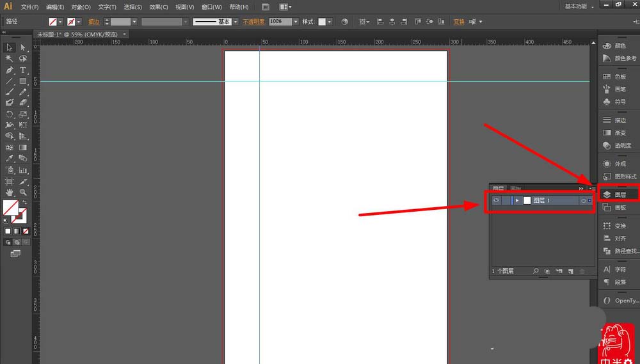Open the 窗口(W) menu
Screen dimensions: 640x364
coord(211,7)
